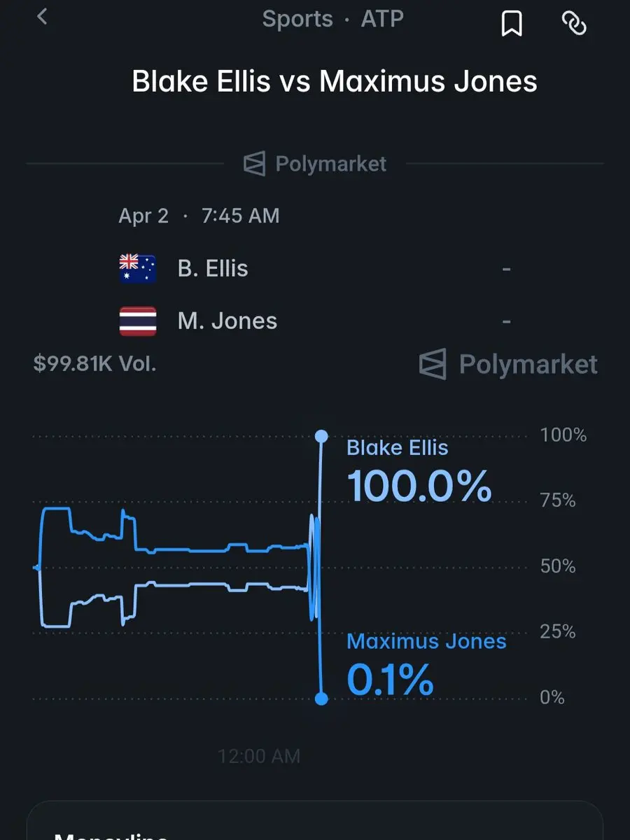Tap the 12:00 AM time axis label

[259, 756]
